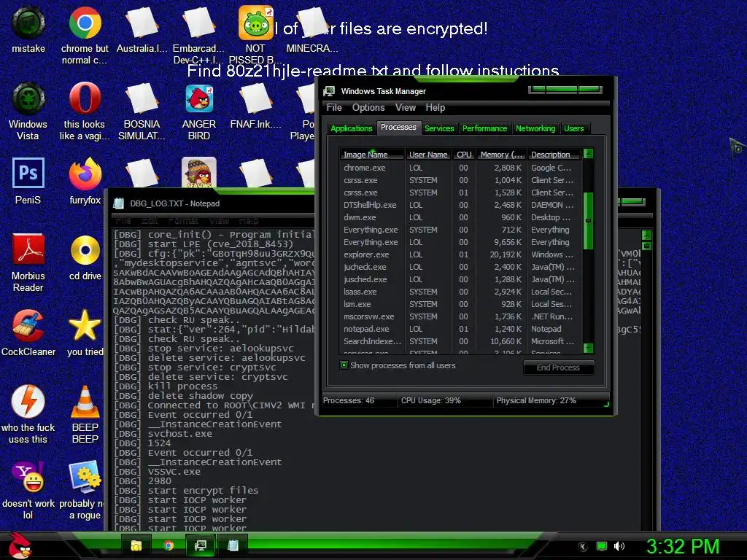The width and height of the screenshot is (747, 560).
Task: Switch to Chrome on the taskbar
Action: (169, 545)
